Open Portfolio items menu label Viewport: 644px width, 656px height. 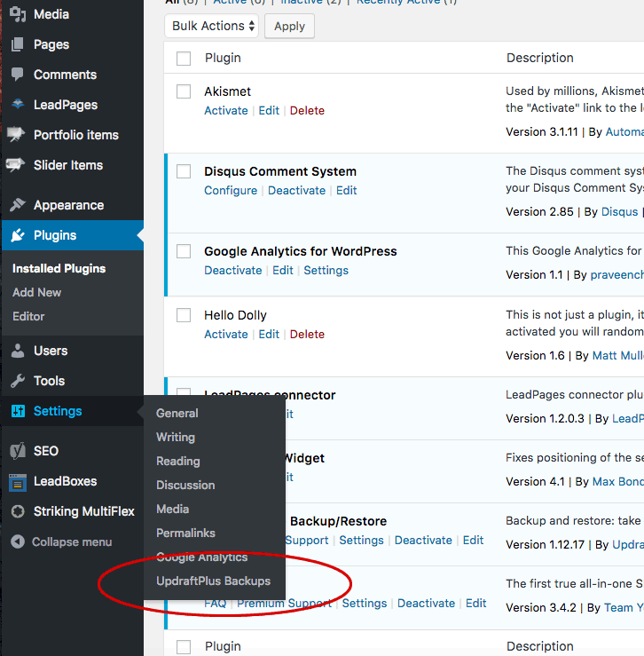pyautogui.click(x=76, y=135)
